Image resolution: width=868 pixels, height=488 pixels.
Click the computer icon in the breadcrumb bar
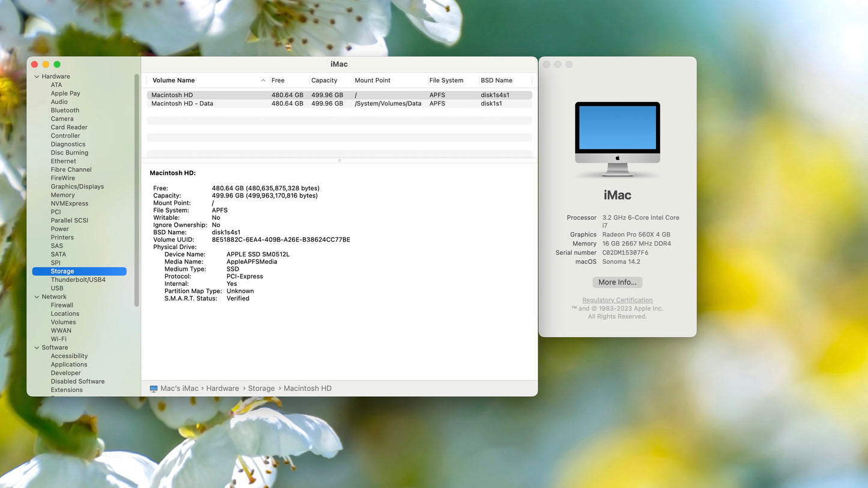pyautogui.click(x=154, y=388)
